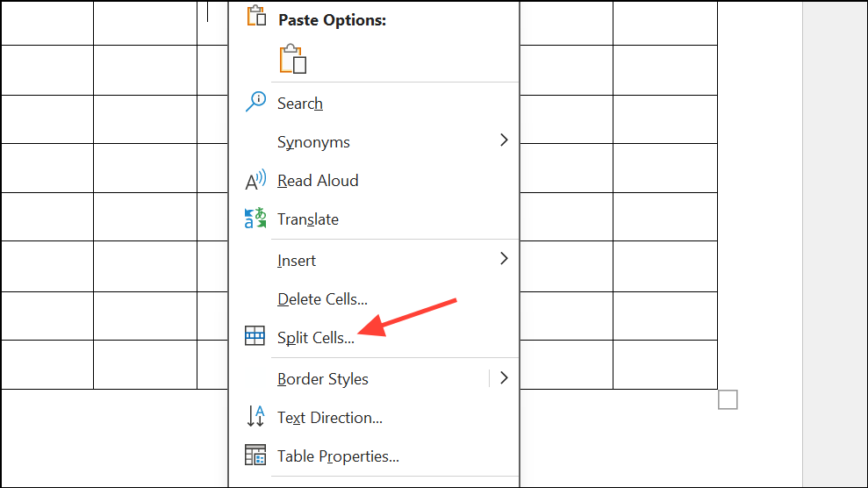The height and width of the screenshot is (488, 868).
Task: Open the Table Properties... text label
Action: [x=338, y=456]
